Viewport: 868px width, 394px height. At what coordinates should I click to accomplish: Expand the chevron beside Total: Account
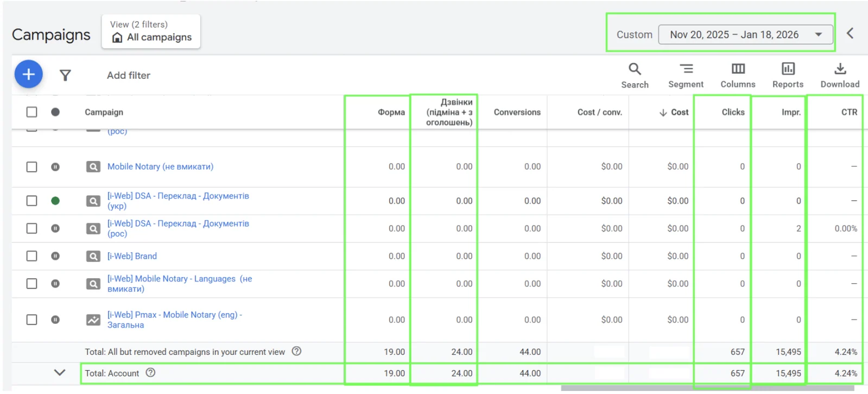click(60, 372)
